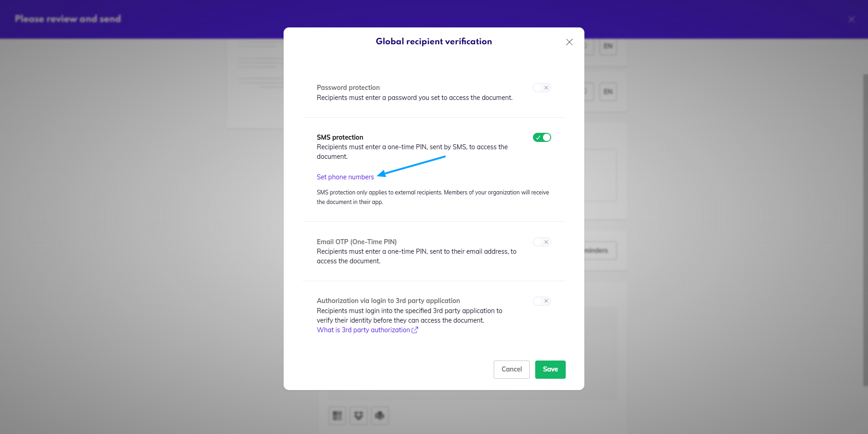Click the upper EN language button
868x434 pixels.
[x=608, y=46]
